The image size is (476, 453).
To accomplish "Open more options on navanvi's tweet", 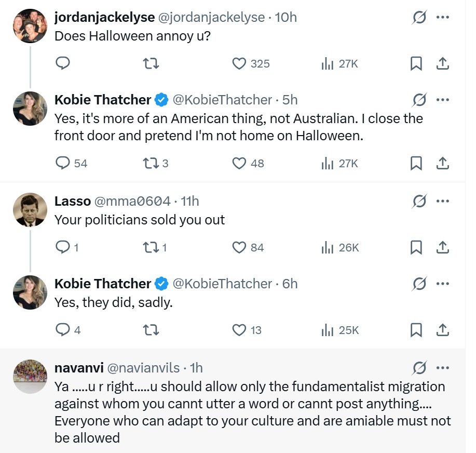I will [442, 368].
